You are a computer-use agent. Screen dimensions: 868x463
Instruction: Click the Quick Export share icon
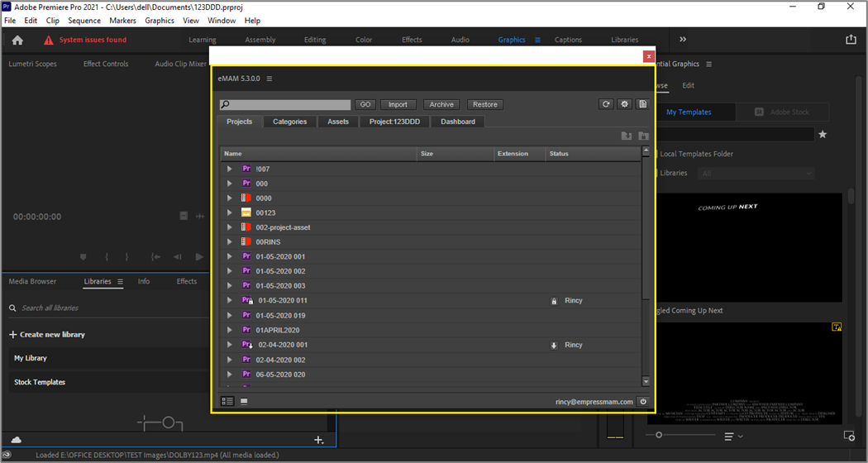851,40
